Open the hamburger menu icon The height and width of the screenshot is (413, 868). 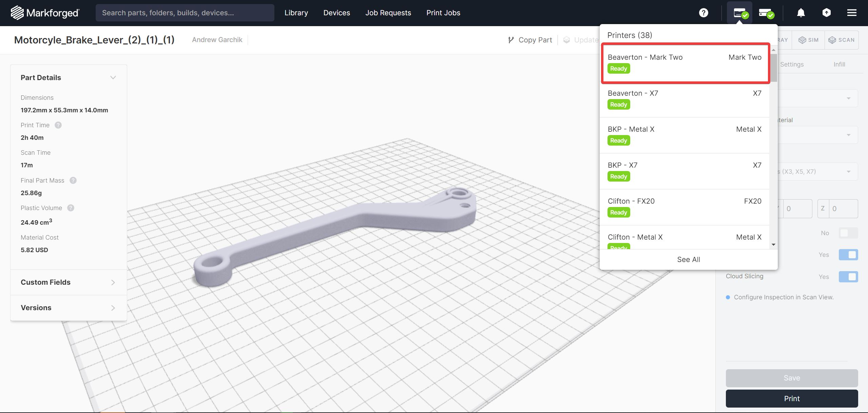(852, 13)
